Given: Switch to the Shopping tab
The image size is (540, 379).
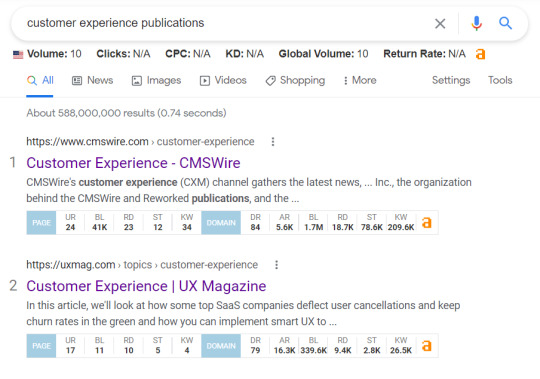Looking at the screenshot, I should pyautogui.click(x=295, y=81).
